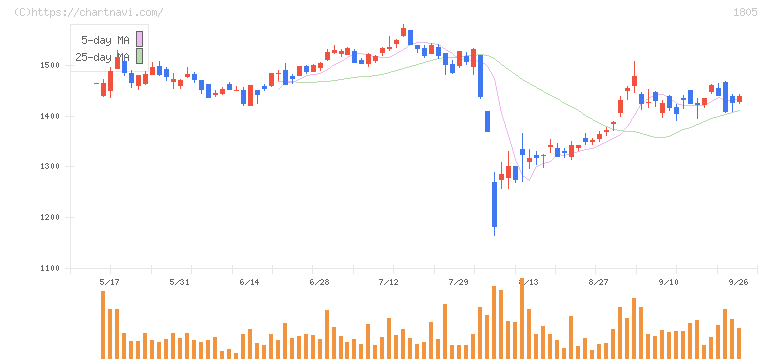Screen dimensions: 772x361
Task: Click the 5/17 date axis label
Action: coord(109,282)
